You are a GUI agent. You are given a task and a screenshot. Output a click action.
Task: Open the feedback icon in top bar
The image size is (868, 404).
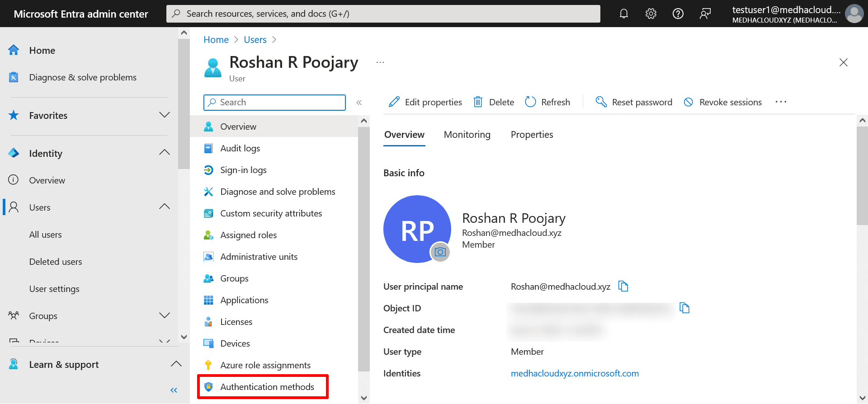click(705, 14)
